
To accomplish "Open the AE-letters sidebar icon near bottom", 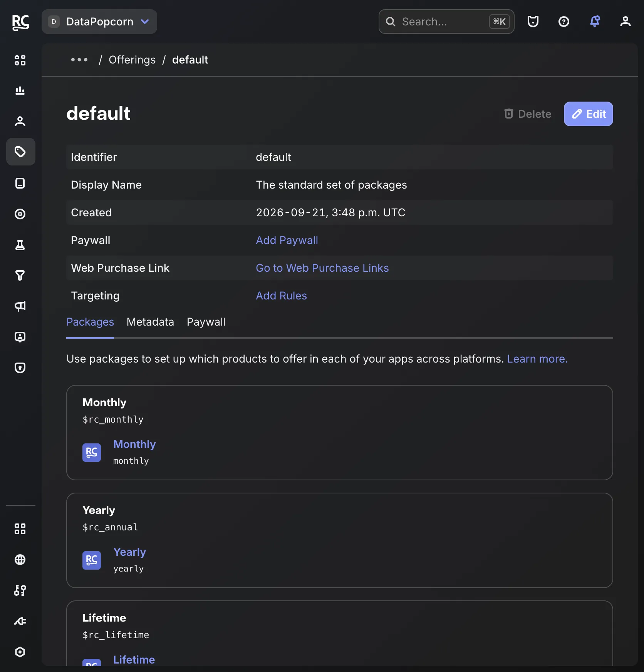I will (20, 621).
